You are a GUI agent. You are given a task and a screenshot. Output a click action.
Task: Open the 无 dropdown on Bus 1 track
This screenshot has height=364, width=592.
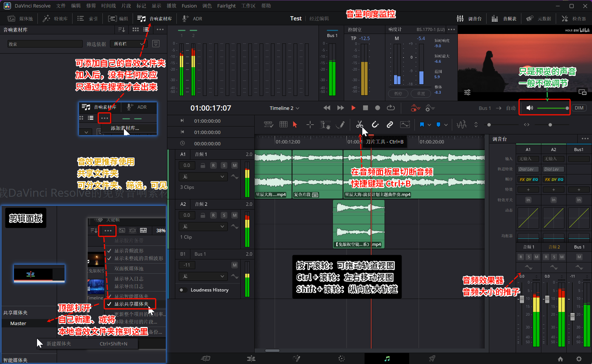203,276
